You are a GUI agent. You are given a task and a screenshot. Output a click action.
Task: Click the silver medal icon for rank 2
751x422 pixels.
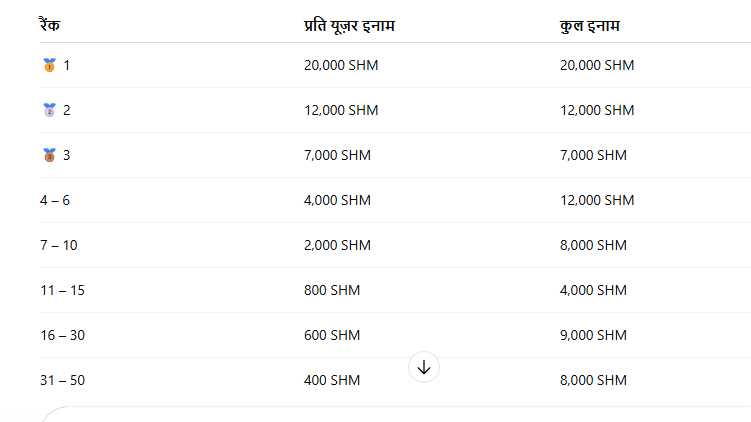click(49, 110)
